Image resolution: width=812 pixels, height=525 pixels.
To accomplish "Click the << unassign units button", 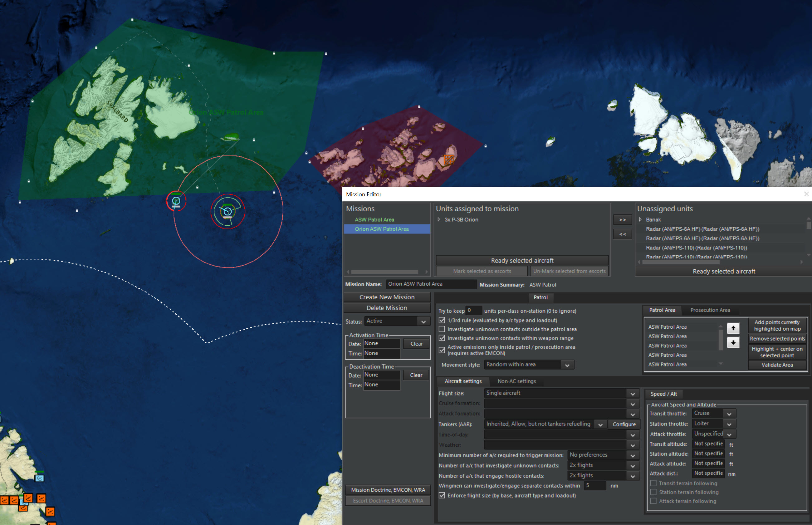I will coord(622,234).
